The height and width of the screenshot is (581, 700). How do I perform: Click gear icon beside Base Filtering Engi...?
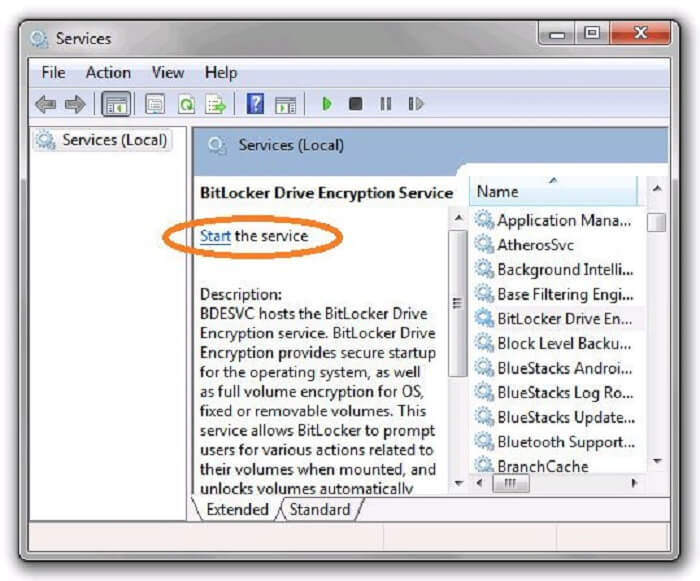coord(483,294)
